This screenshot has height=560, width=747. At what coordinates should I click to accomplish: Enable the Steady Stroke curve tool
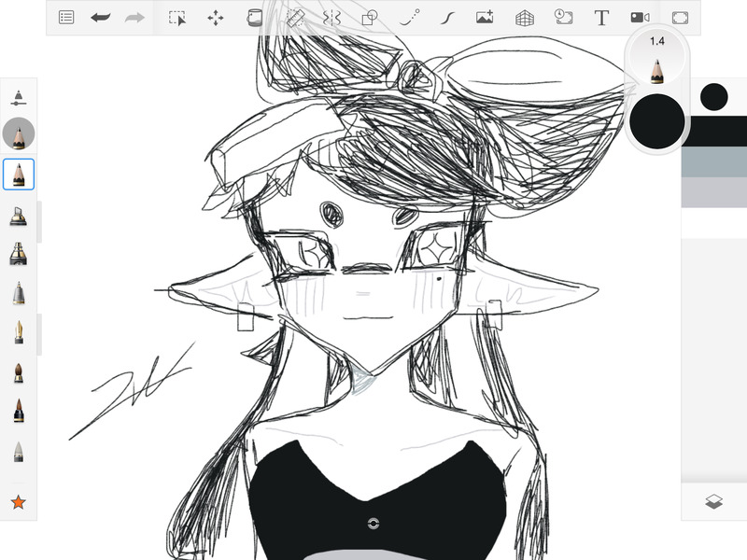tap(447, 18)
